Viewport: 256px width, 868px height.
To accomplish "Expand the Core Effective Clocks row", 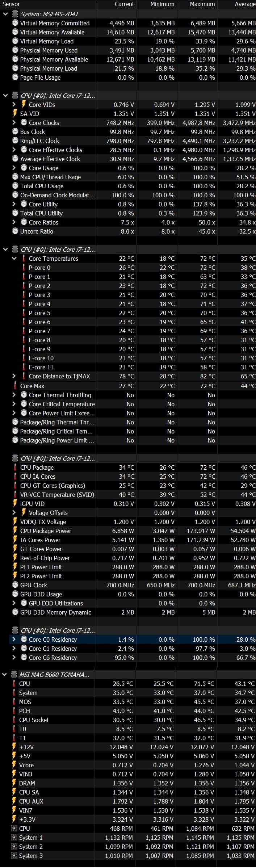I will 14,150.
